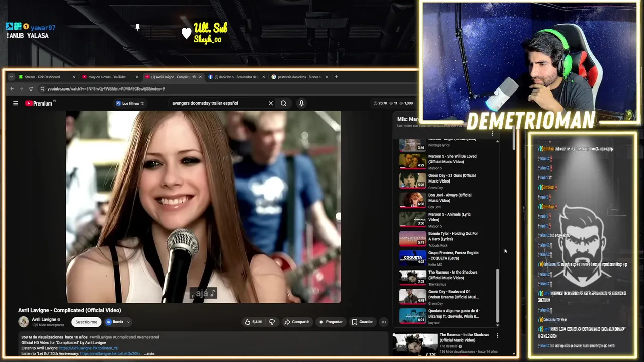Click the Suscribirme button
Screen dimensions: 644x362
coord(87,322)
